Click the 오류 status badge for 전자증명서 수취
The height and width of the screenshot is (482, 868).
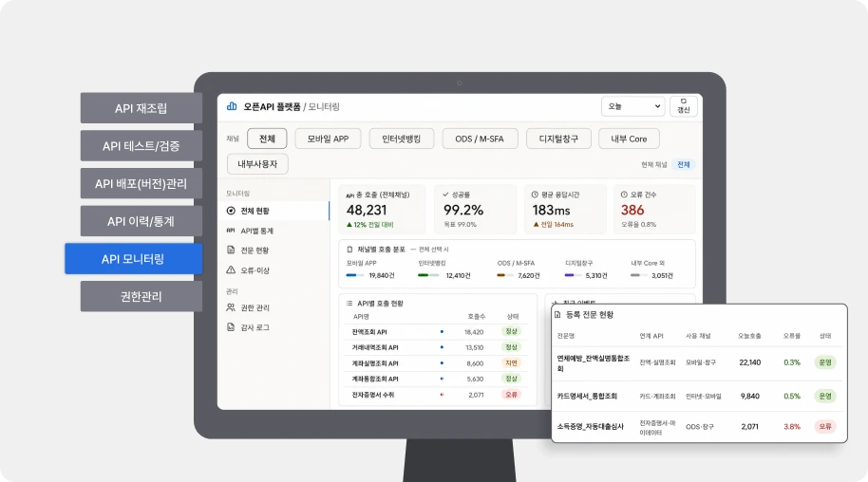(x=511, y=395)
